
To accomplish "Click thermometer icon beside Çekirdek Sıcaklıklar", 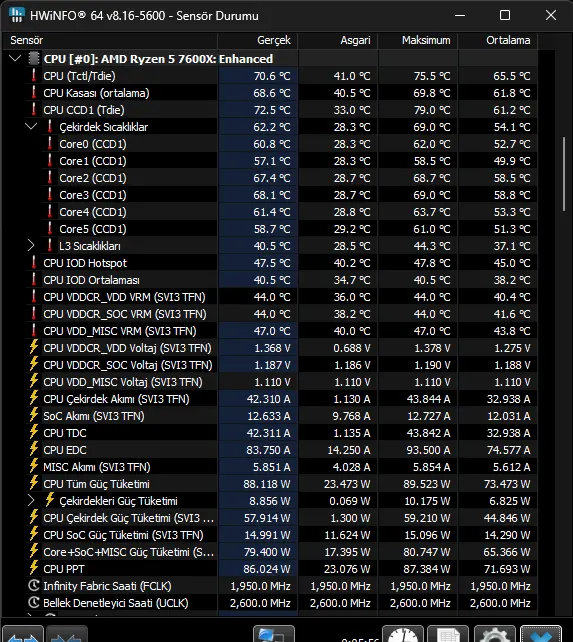I will point(50,127).
